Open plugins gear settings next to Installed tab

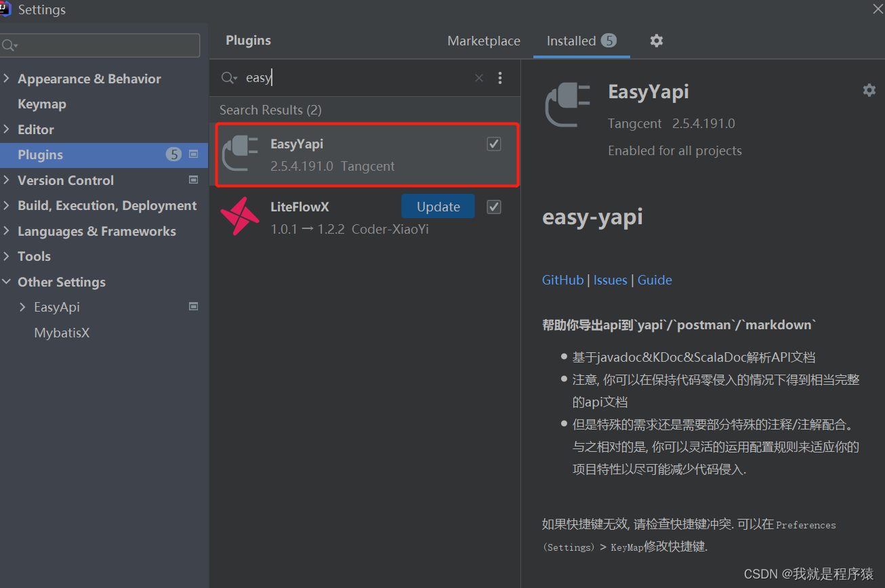[656, 41]
